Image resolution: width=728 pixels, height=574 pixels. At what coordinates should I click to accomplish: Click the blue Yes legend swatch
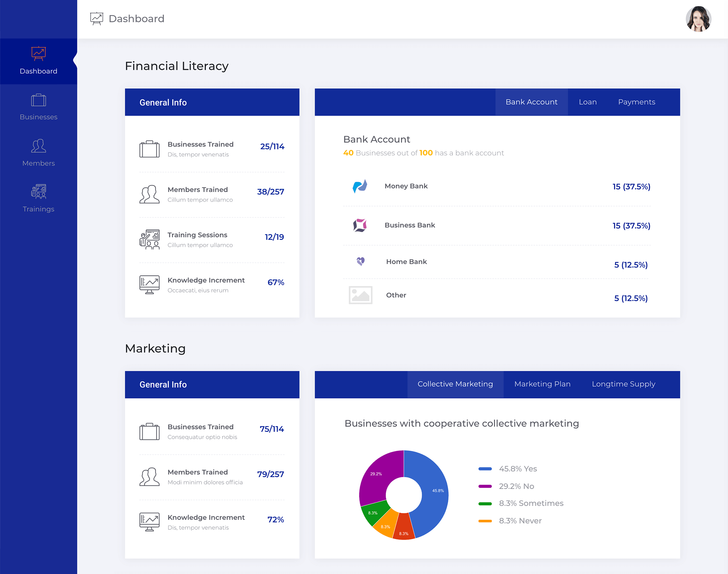pos(485,469)
